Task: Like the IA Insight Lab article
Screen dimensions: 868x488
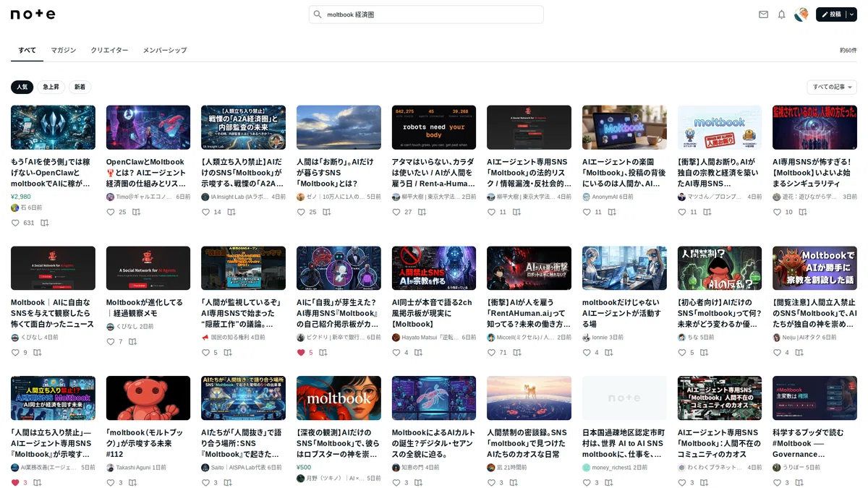Action: point(205,212)
